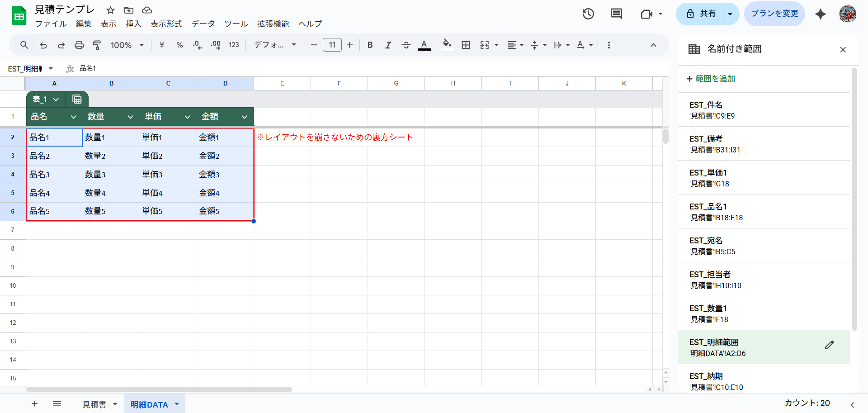Image resolution: width=868 pixels, height=413 pixels.
Task: Click the paint format roller icon
Action: click(97, 45)
